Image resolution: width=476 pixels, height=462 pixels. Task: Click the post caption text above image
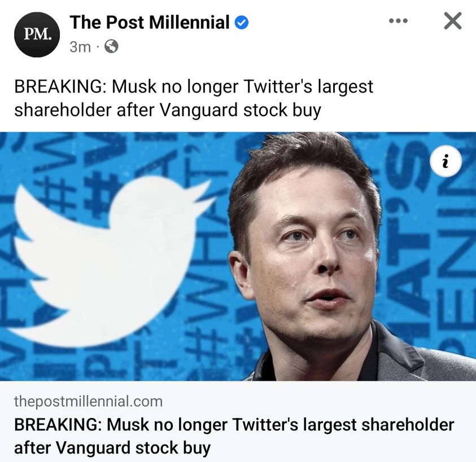(x=193, y=98)
